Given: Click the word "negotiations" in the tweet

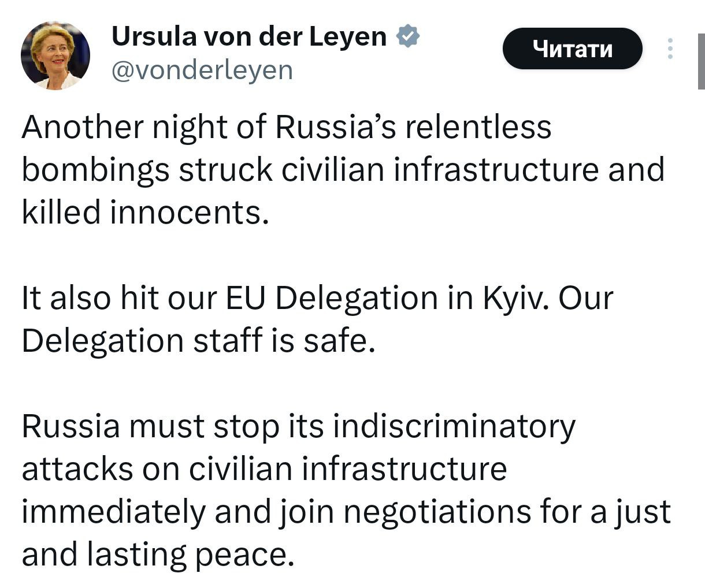Looking at the screenshot, I should point(437,512).
